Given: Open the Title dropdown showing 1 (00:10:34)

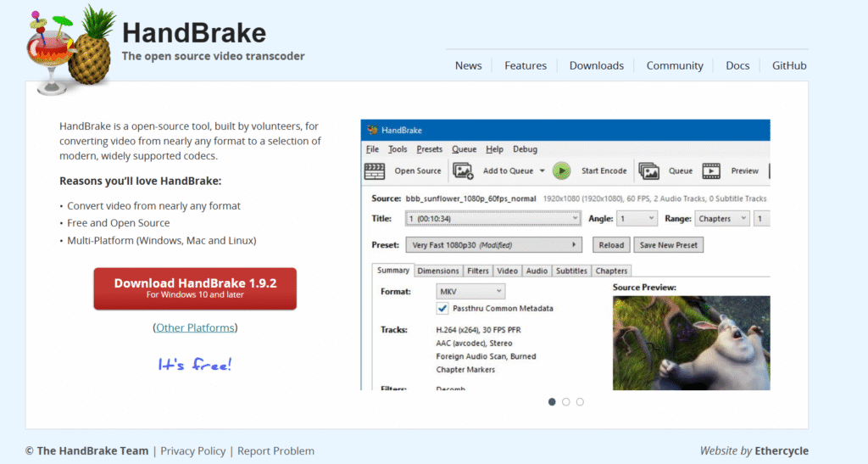Looking at the screenshot, I should [x=492, y=219].
